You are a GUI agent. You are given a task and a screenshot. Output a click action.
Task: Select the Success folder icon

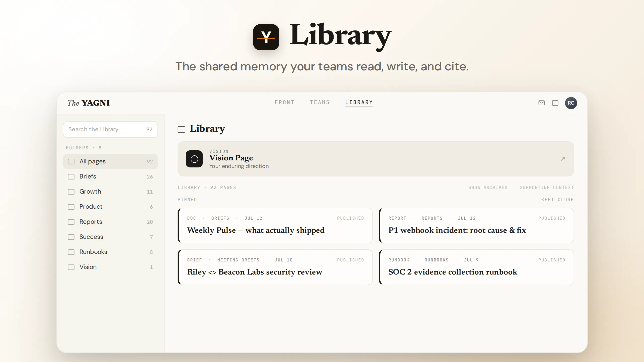click(71, 237)
